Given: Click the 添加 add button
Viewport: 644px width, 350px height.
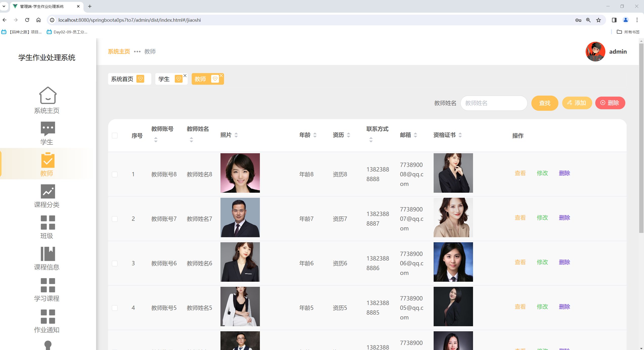Looking at the screenshot, I should pyautogui.click(x=577, y=103).
